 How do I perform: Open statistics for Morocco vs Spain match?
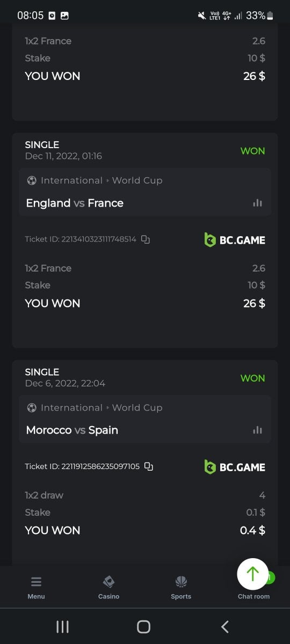pyautogui.click(x=258, y=430)
